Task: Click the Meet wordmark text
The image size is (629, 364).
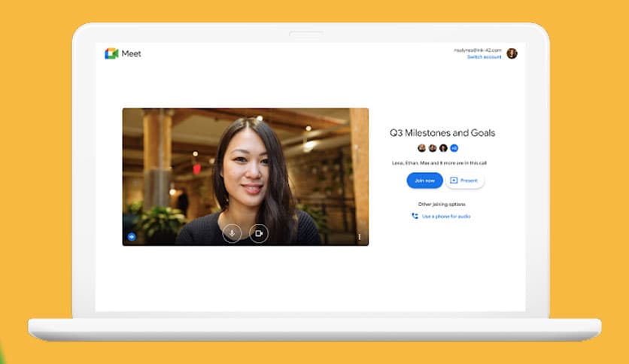Action: [x=131, y=53]
